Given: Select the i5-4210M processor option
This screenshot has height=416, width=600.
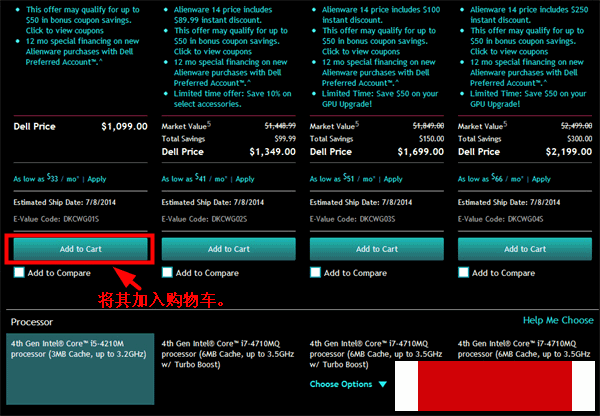Looking at the screenshot, I should tap(80, 369).
